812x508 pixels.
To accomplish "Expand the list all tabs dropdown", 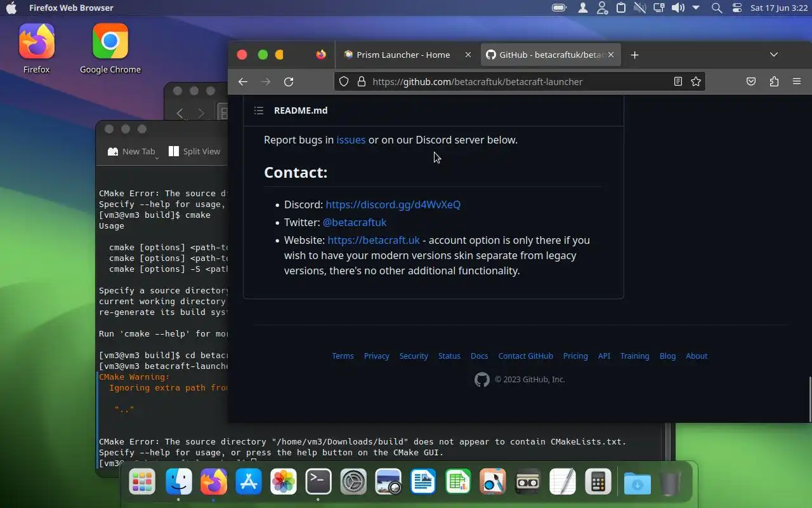I will [774, 55].
